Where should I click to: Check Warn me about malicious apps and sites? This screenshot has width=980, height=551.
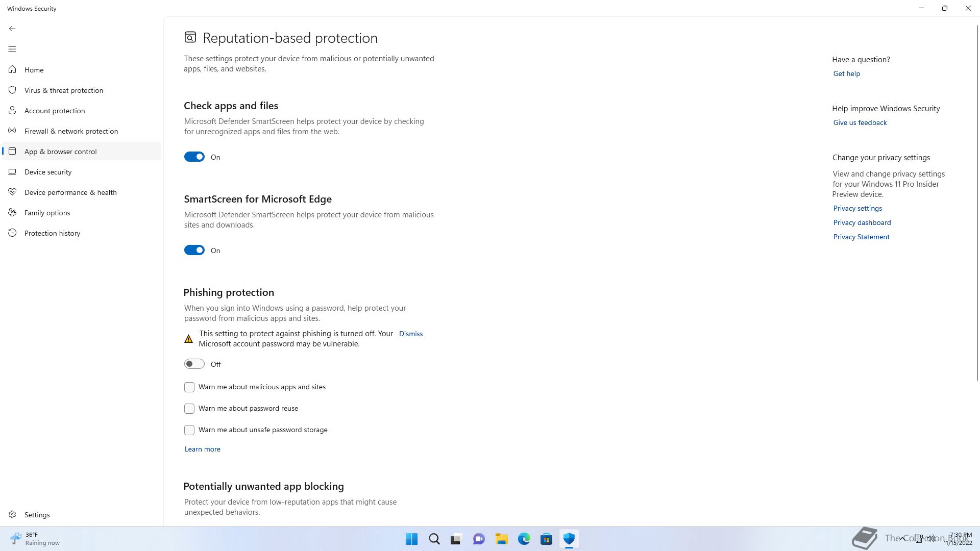189,387
